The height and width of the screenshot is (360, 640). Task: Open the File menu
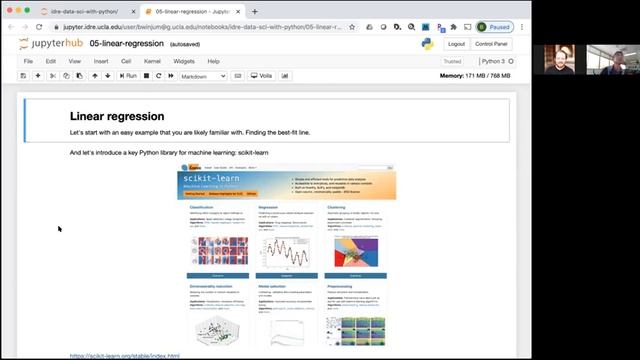28,61
